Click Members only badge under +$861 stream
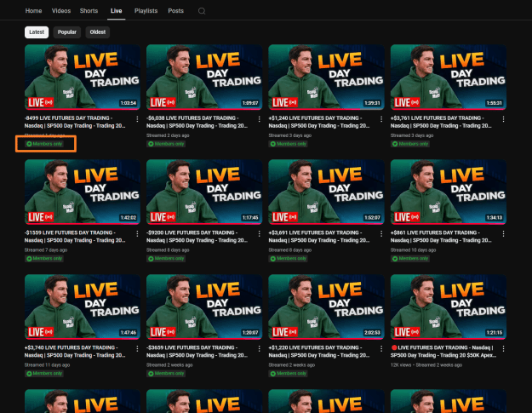 click(x=410, y=259)
